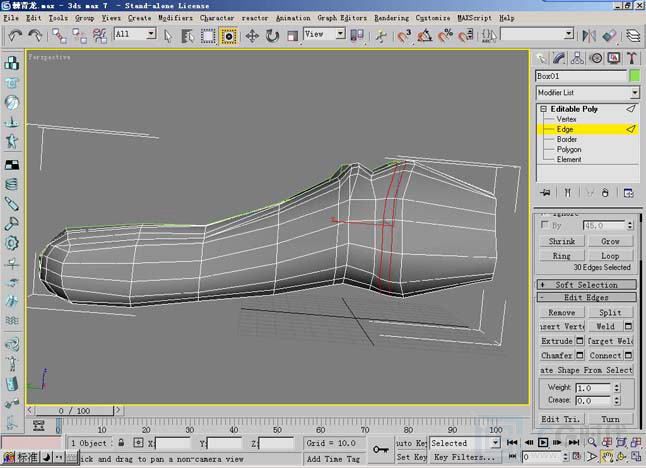Expand the Soft Selection rollout
The image size is (646, 468).
[x=587, y=285]
